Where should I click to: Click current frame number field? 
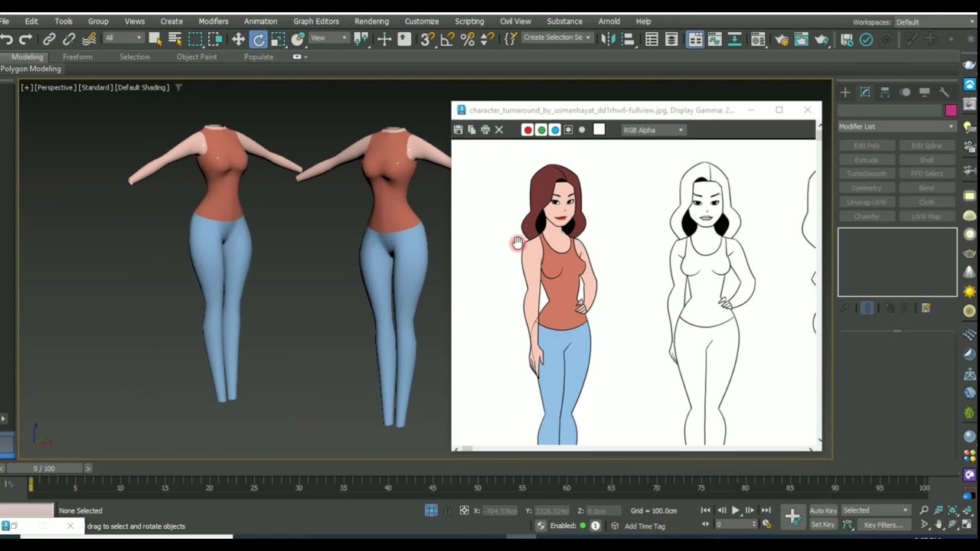[x=734, y=525]
